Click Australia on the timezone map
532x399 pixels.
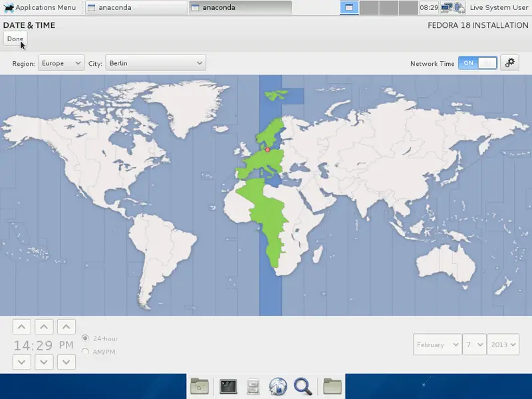pos(445,263)
